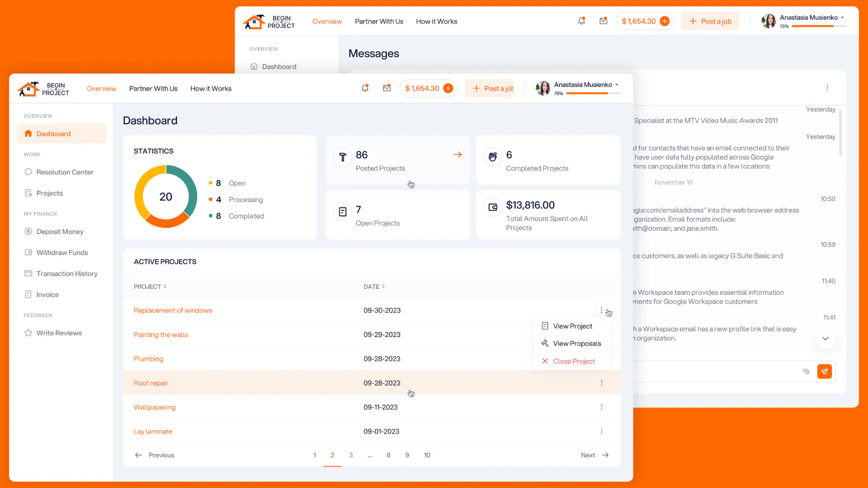This screenshot has width=868, height=488.
Task: Click the wallet icon on Total Amount card
Action: pos(493,207)
